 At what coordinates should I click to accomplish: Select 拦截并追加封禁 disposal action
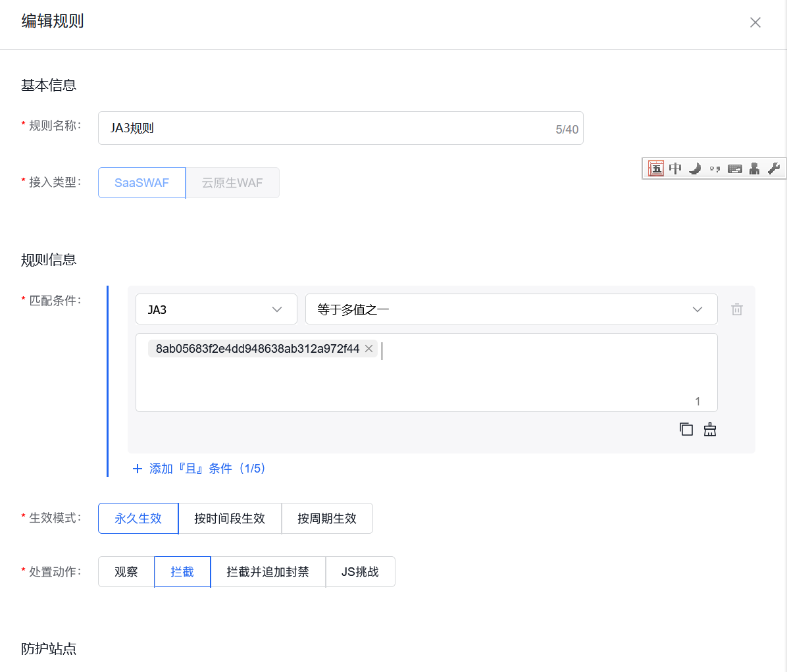pyautogui.click(x=268, y=571)
